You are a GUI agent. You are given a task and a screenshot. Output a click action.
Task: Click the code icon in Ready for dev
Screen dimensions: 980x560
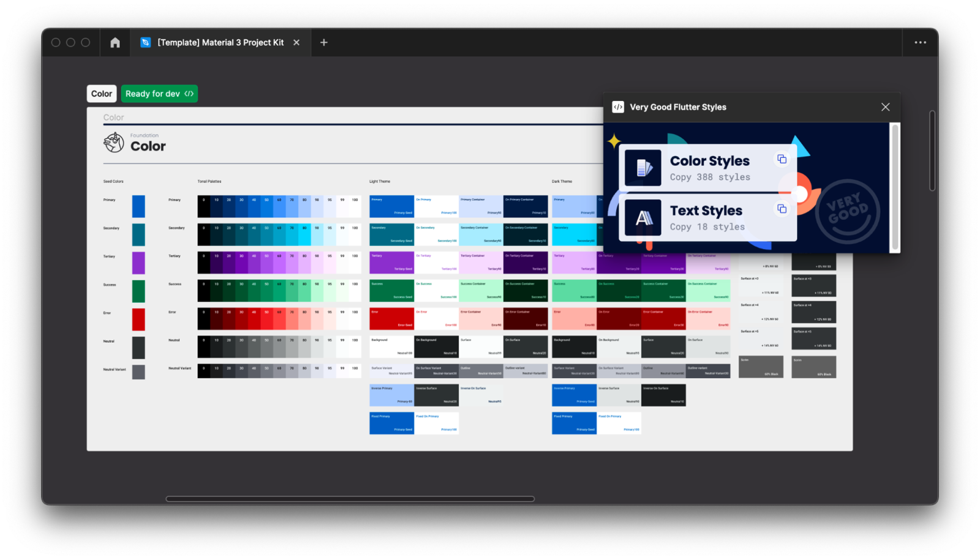click(189, 94)
